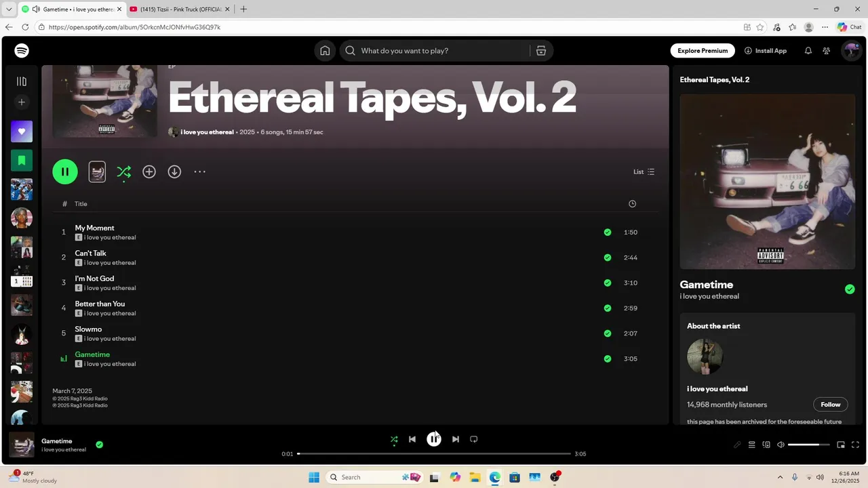The width and height of the screenshot is (868, 488).
Task: Change view using List dropdown
Action: [x=644, y=172]
